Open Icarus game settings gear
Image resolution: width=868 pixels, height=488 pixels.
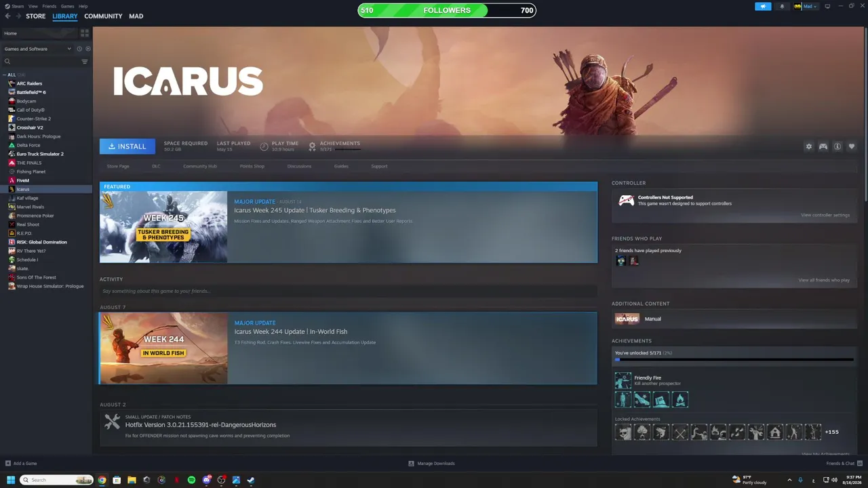pyautogui.click(x=808, y=146)
